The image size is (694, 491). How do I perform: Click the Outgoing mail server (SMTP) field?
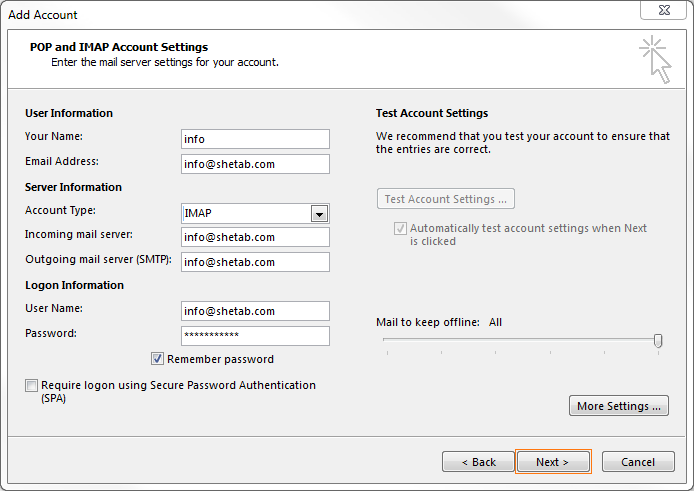(255, 262)
